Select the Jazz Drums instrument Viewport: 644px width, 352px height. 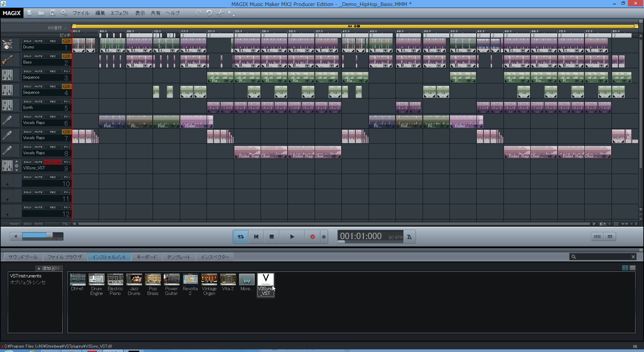coord(134,284)
